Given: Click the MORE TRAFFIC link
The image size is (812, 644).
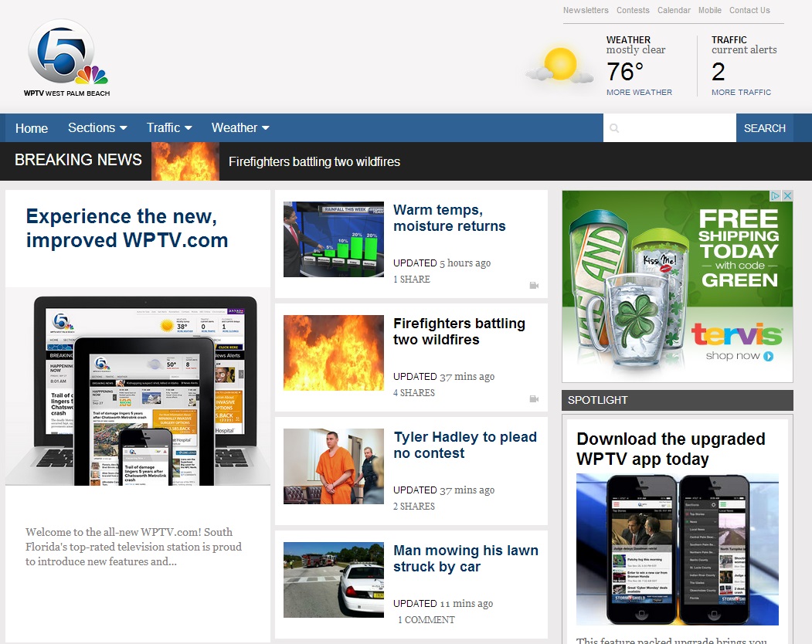Looking at the screenshot, I should point(741,92).
